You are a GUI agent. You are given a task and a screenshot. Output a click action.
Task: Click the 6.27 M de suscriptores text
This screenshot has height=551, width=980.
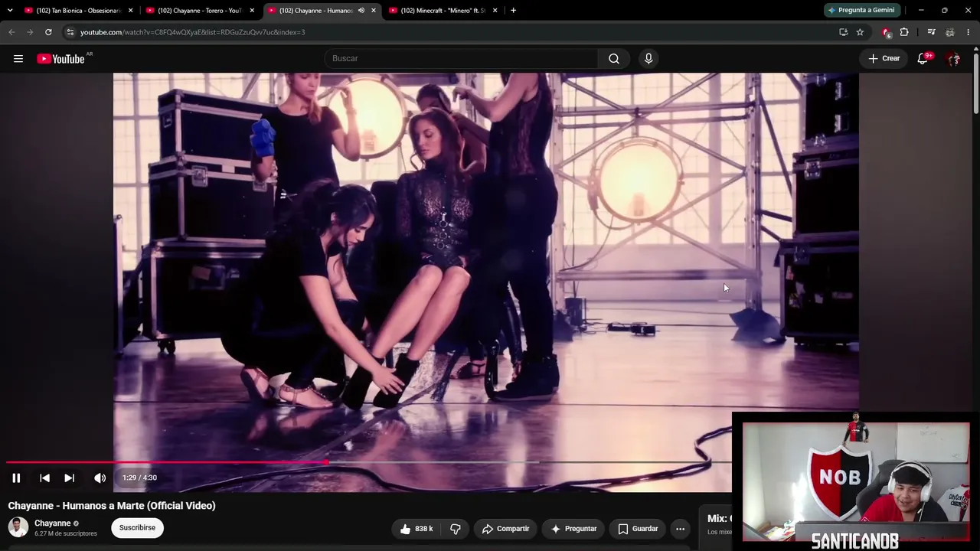pos(66,533)
